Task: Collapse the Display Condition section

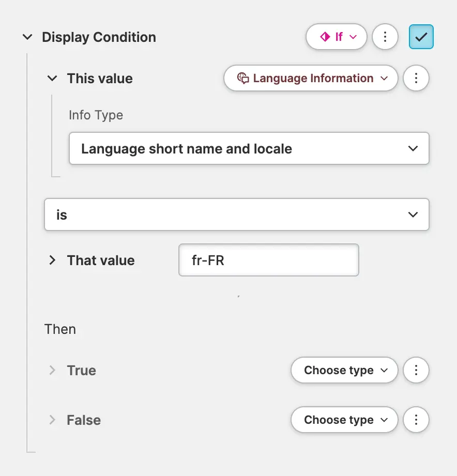Action: pos(27,37)
